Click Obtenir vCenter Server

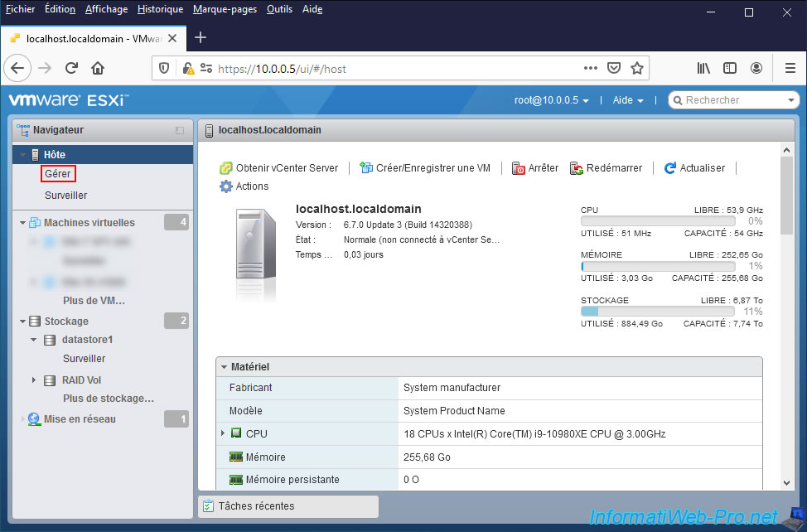tap(278, 168)
